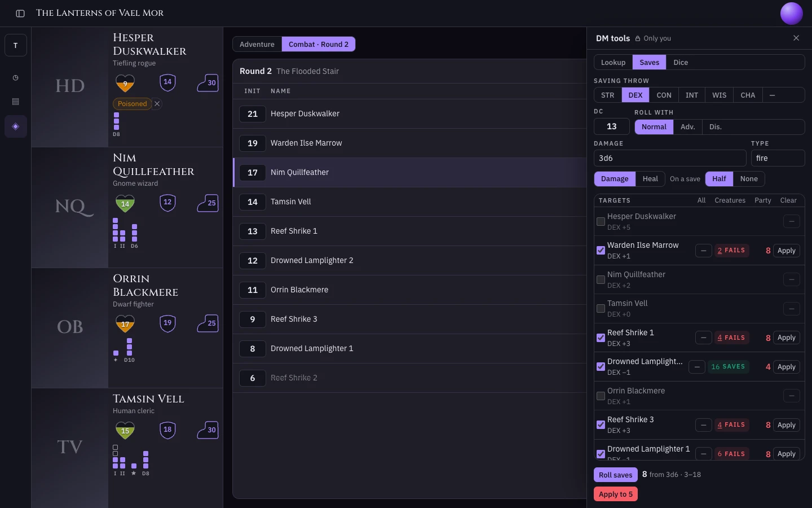This screenshot has height=508, width=812.
Task: Open the list icon in left sidebar
Action: [x=16, y=102]
